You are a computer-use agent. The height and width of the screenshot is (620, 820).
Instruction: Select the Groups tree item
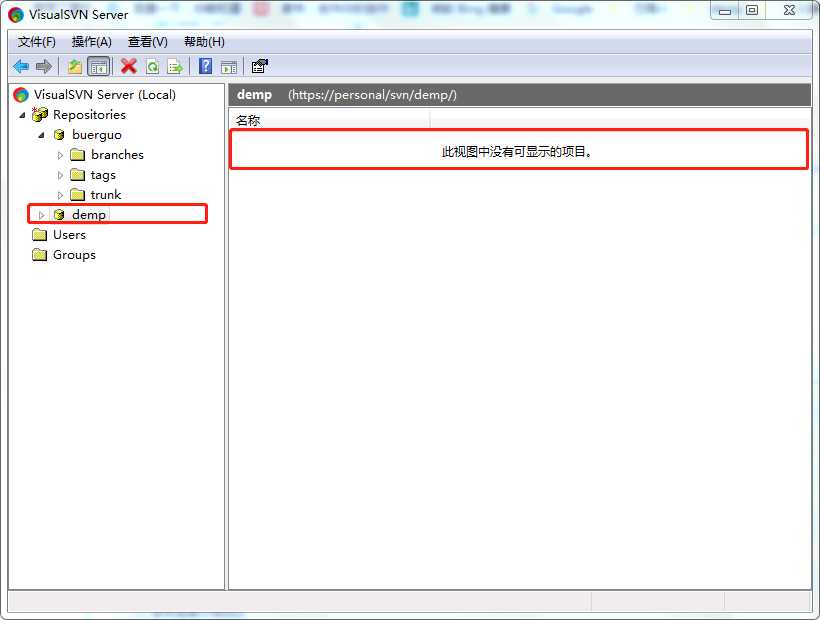point(74,255)
